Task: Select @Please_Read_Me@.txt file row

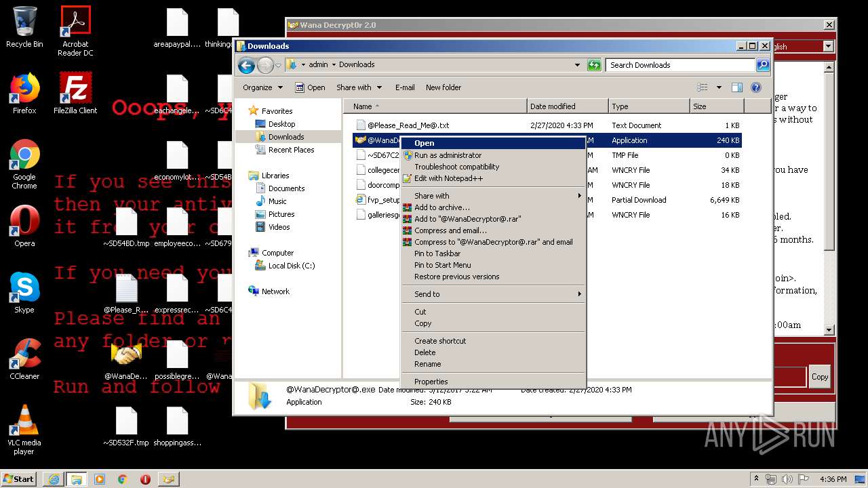Action: [548, 125]
